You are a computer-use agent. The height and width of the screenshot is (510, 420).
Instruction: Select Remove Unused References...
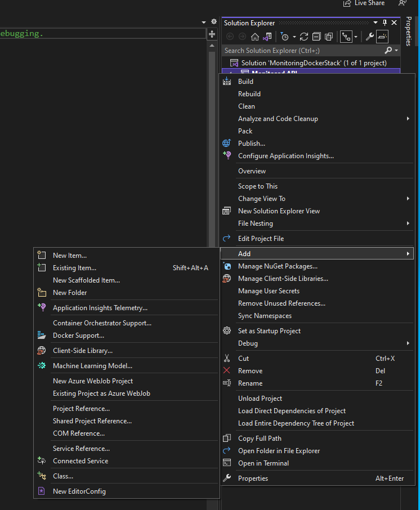[x=317, y=303]
